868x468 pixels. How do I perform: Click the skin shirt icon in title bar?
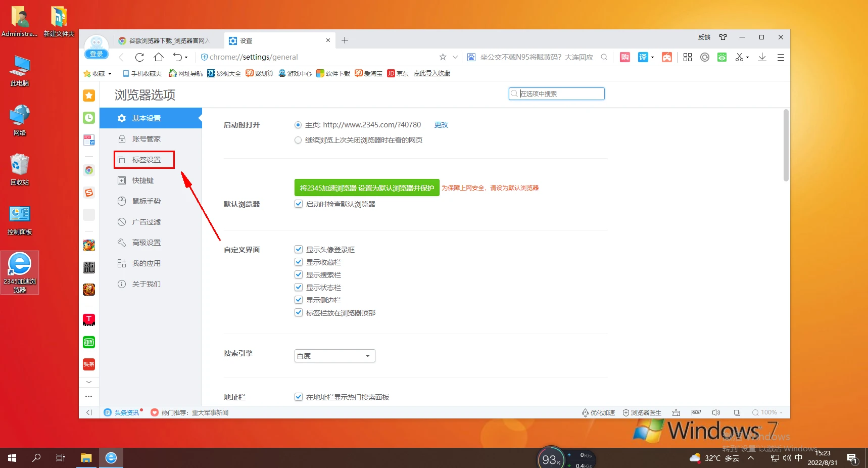click(723, 37)
